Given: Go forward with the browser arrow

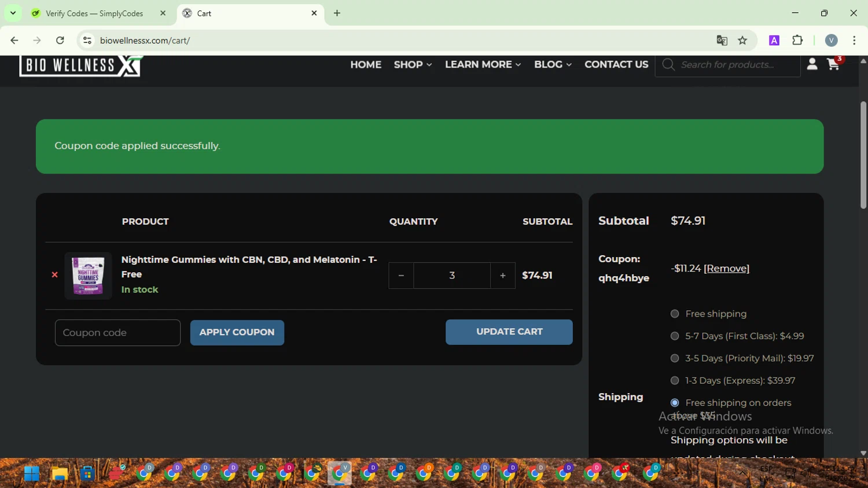Looking at the screenshot, I should (x=37, y=41).
